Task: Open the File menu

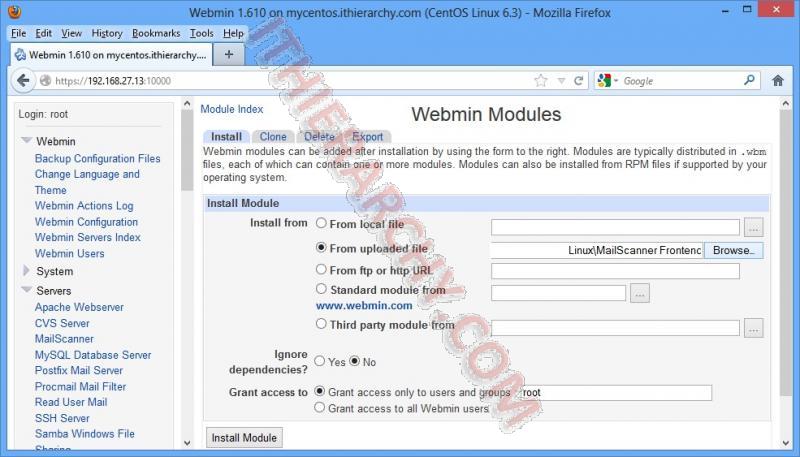Action: tap(18, 33)
